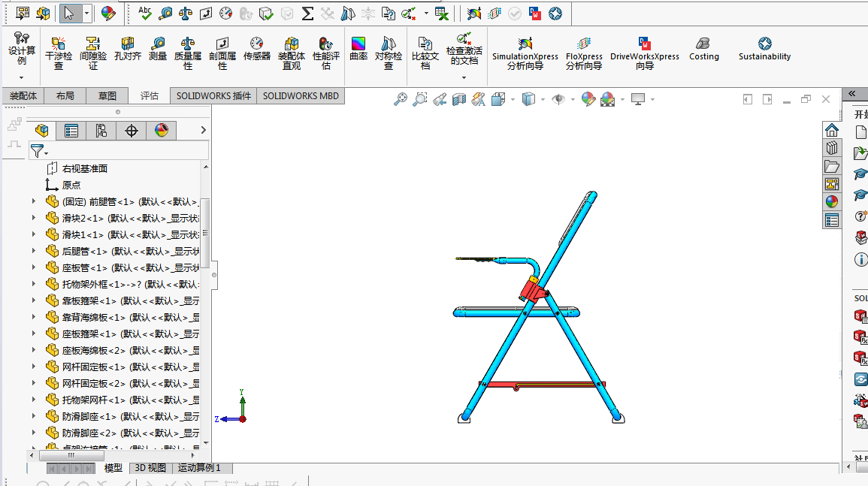
Task: Open the Sustainability tool
Action: (764, 49)
